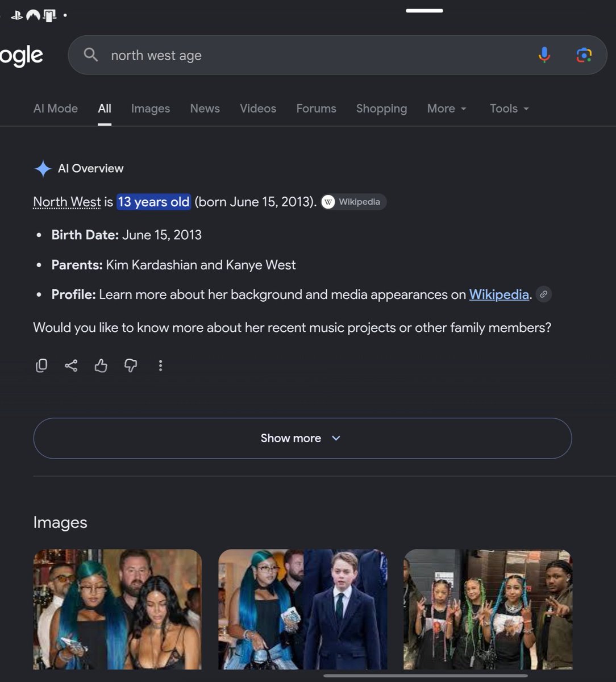616x682 pixels.
Task: Switch to AI Mode tab
Action: click(56, 109)
